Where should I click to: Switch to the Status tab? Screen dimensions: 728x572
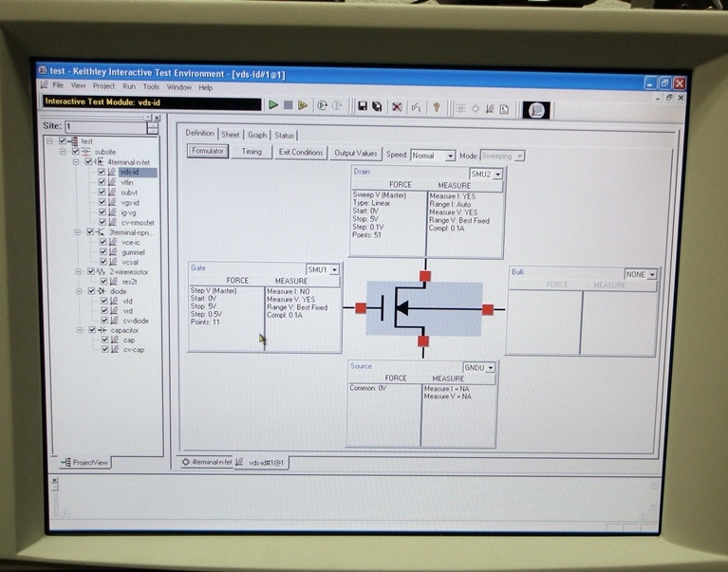pyautogui.click(x=284, y=136)
